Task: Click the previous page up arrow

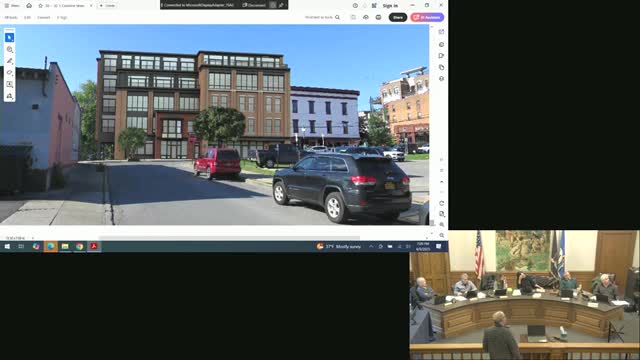Action: pos(442,182)
